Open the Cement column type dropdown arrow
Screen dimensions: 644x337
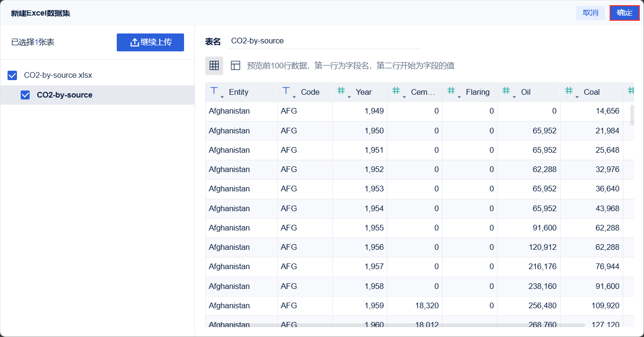point(404,97)
